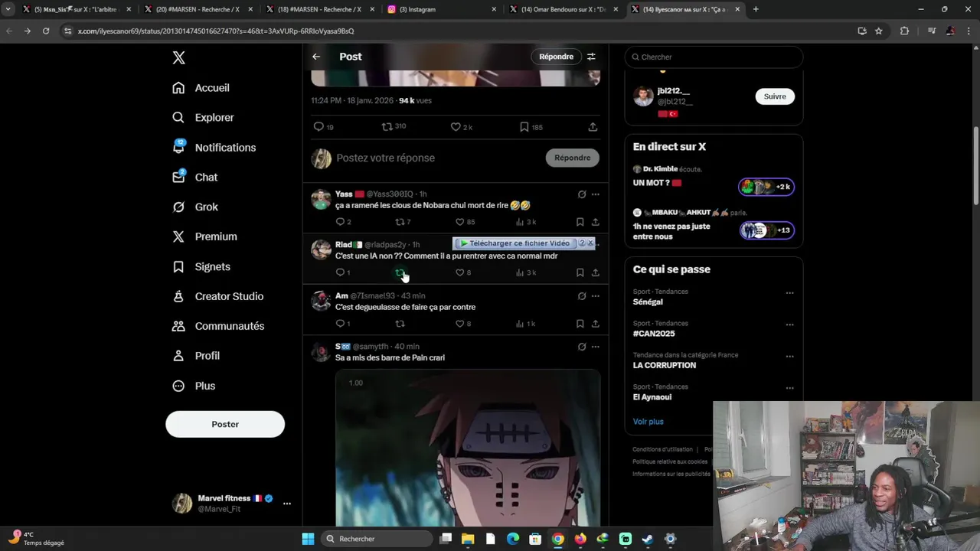The image size is (980, 551).
Task: Open the Sénégal trend
Action: pyautogui.click(x=648, y=302)
